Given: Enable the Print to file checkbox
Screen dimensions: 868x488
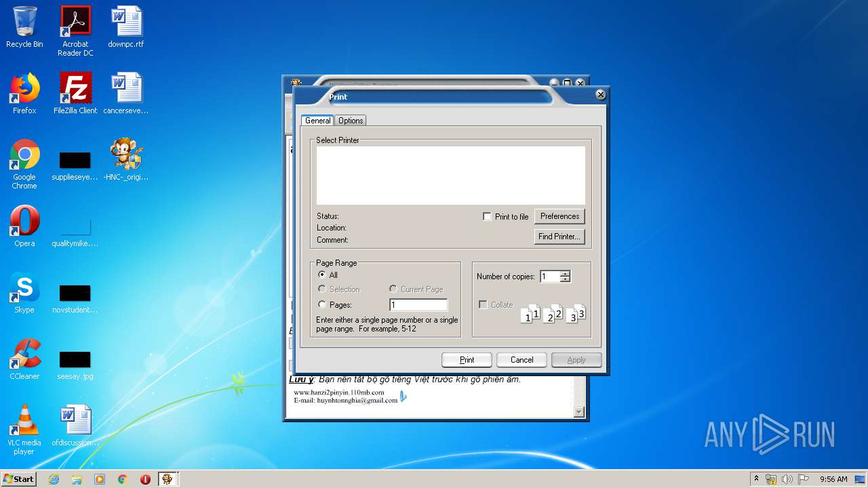Looking at the screenshot, I should (487, 217).
